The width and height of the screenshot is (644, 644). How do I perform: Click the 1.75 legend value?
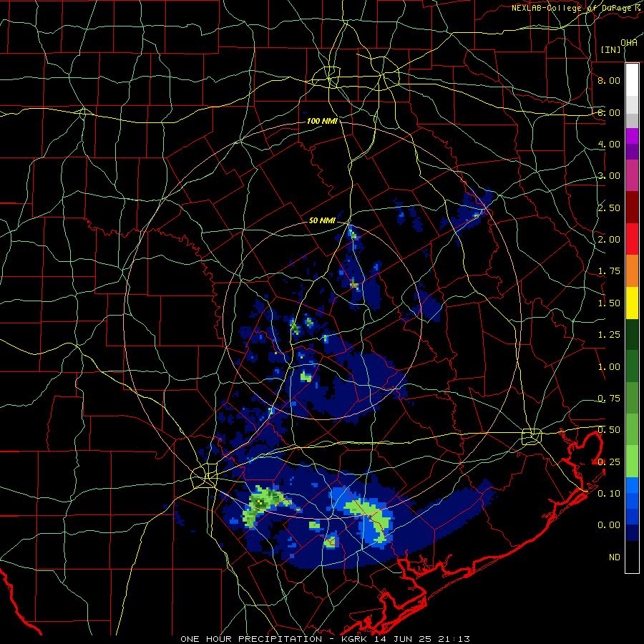tap(609, 271)
